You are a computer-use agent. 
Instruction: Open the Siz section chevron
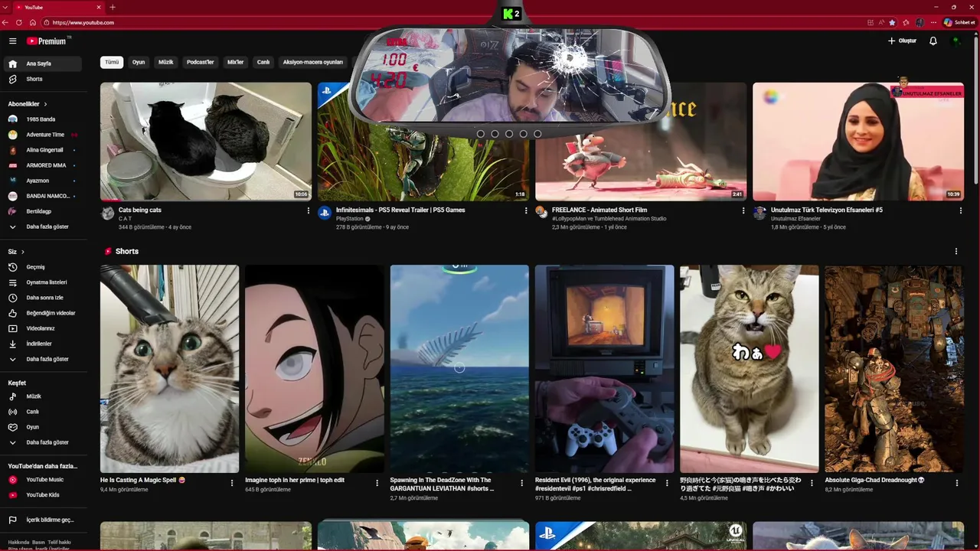(x=23, y=252)
